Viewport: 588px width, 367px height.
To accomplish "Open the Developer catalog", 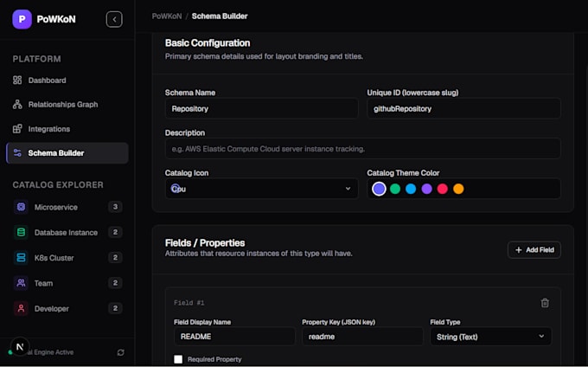I will point(67,308).
